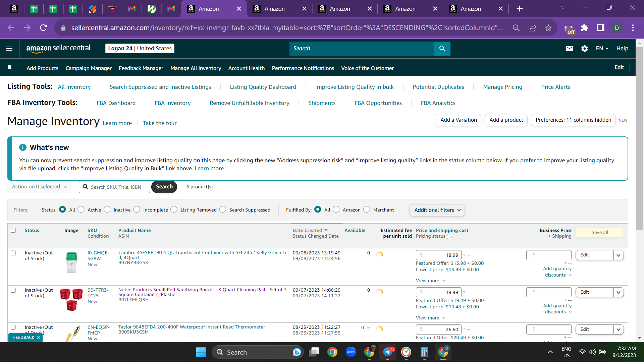Open Voice of the Customer

[x=367, y=68]
